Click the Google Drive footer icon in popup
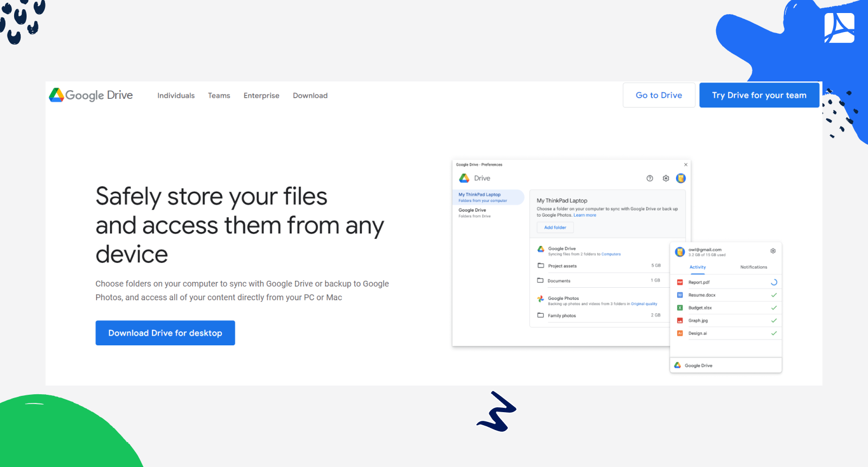The height and width of the screenshot is (467, 868). click(x=678, y=365)
